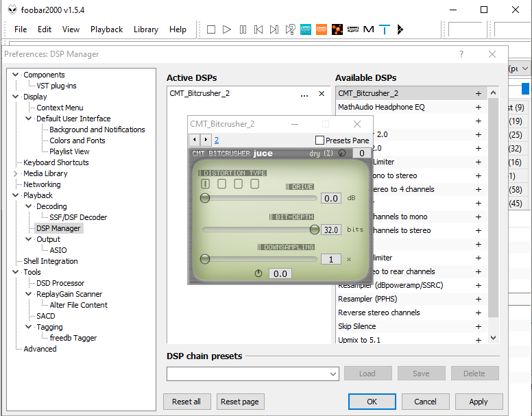The image size is (532, 416).
Task: Click previous preset arrow in plugin window
Action: click(195, 140)
